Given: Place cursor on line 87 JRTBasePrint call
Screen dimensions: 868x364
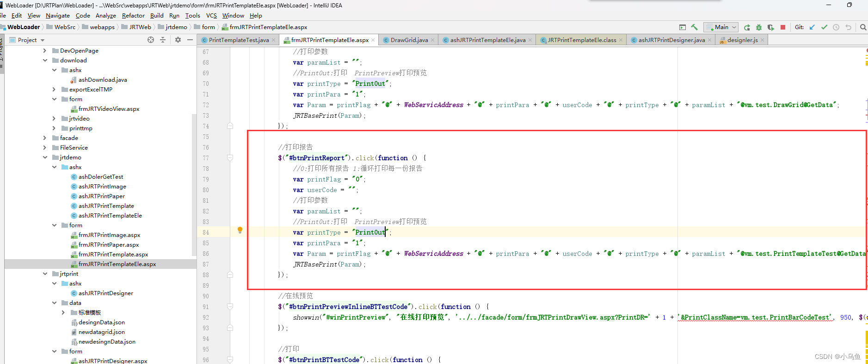Looking at the screenshot, I should [329, 264].
